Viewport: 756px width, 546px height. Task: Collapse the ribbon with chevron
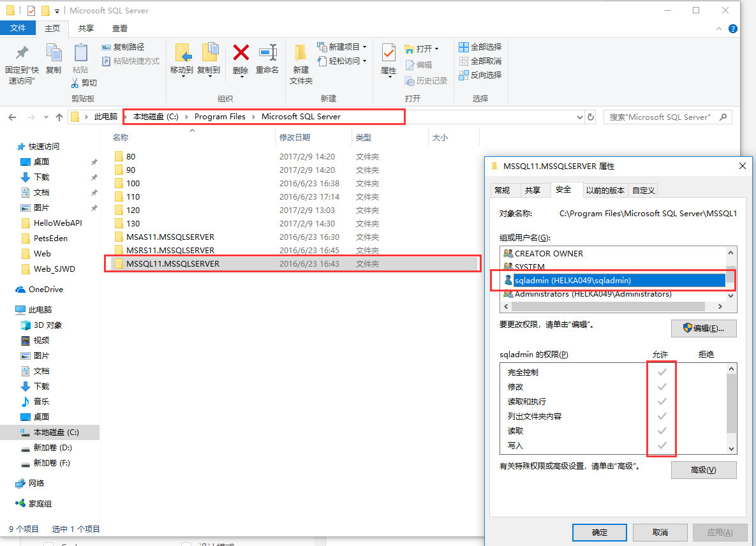719,29
